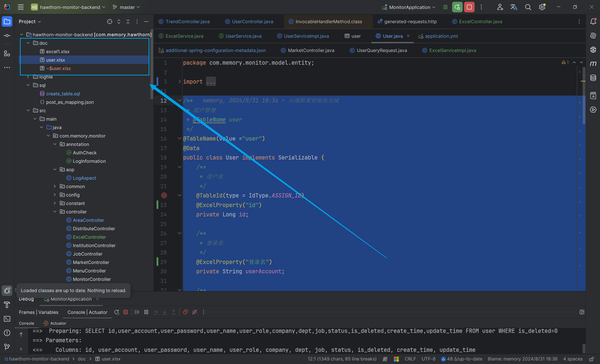Toggle the breakpoint on line 22
This screenshot has width=600, height=364.
[x=164, y=195]
